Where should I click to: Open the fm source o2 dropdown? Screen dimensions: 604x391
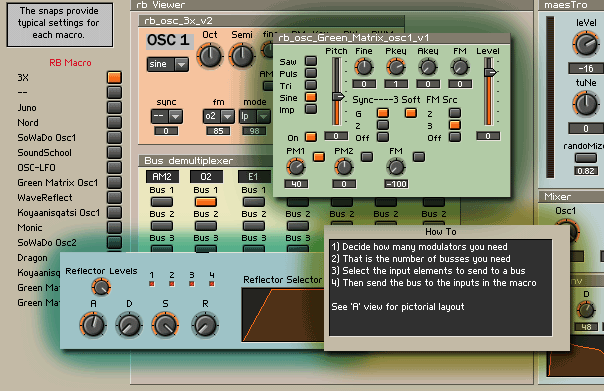coord(218,116)
